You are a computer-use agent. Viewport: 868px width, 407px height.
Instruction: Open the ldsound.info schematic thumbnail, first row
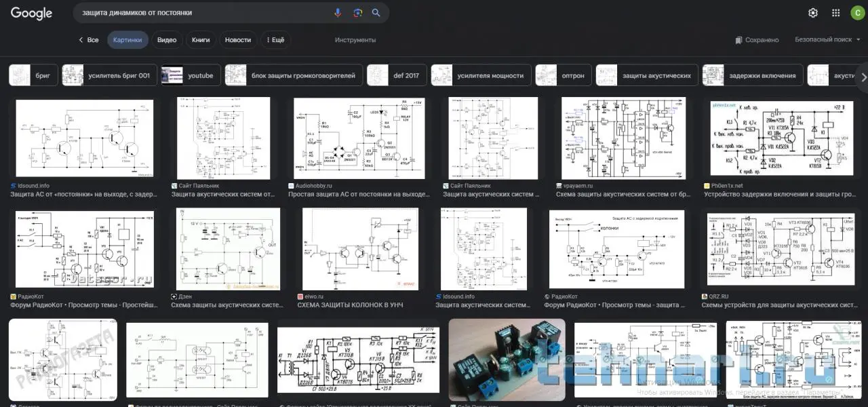(x=84, y=138)
